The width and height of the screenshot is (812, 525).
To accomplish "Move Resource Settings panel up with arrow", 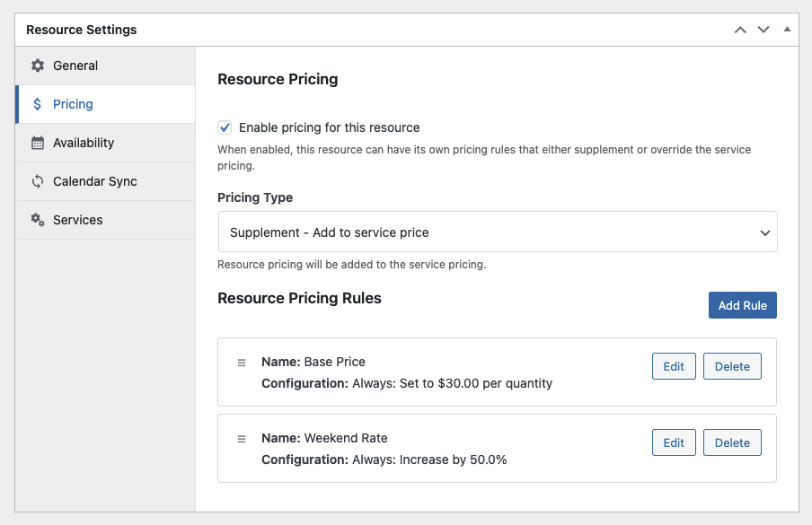I will tap(740, 30).
